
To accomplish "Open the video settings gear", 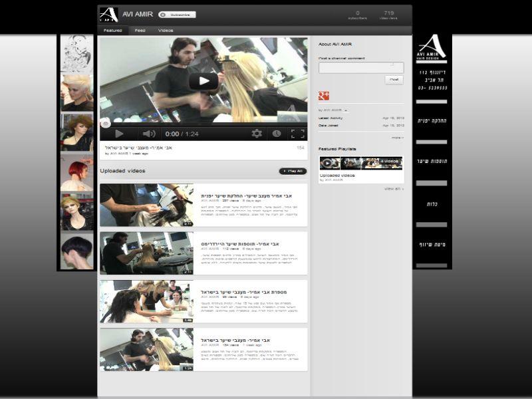I will [257, 134].
